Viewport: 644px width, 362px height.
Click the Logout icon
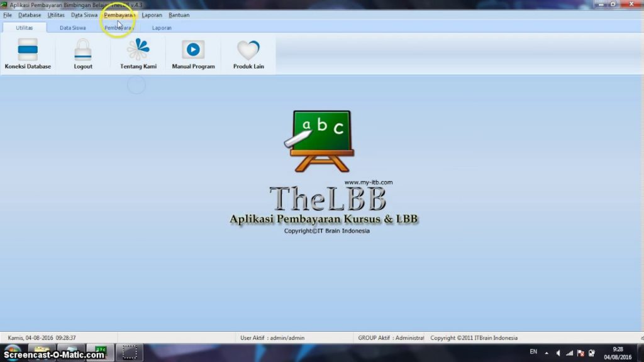point(82,53)
